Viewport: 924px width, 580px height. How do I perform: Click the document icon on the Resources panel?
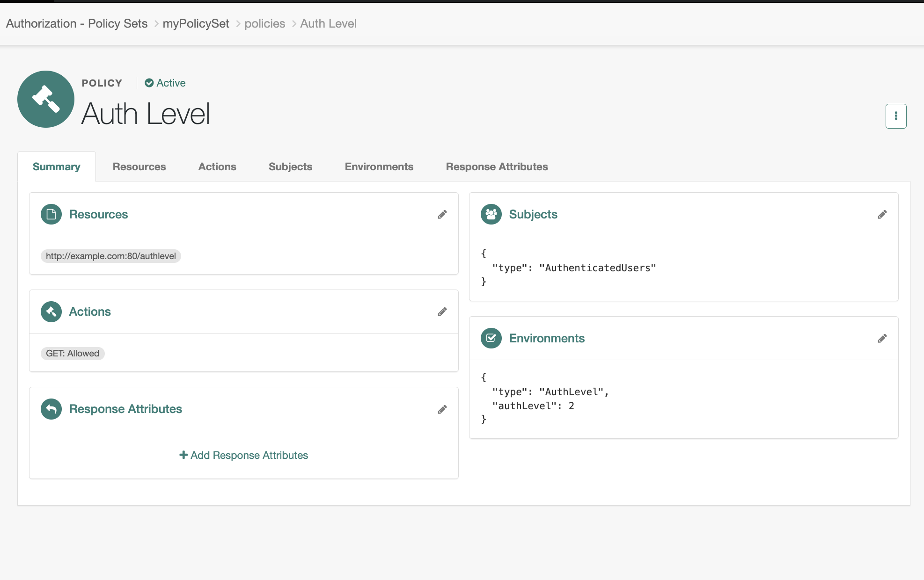point(51,214)
